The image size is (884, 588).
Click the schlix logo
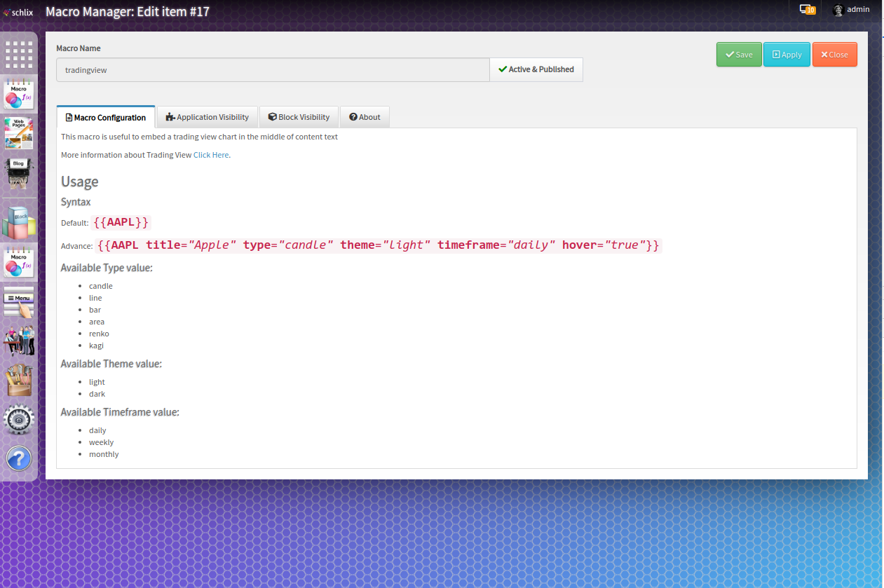[18, 11]
